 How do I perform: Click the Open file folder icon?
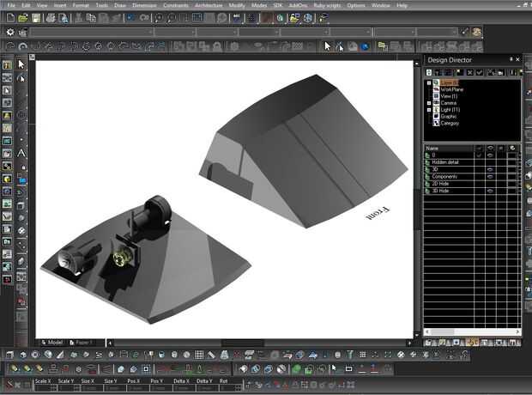click(x=22, y=18)
